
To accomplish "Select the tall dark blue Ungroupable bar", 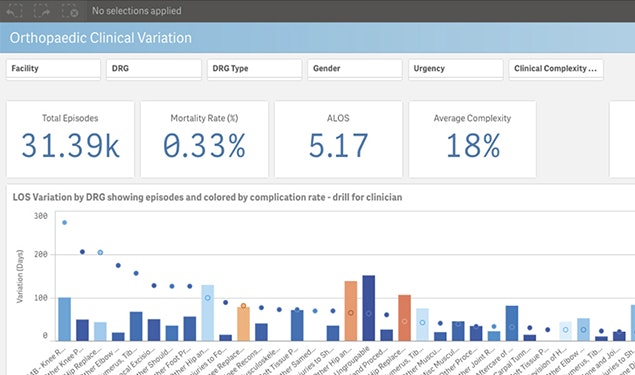I will coord(369,308).
